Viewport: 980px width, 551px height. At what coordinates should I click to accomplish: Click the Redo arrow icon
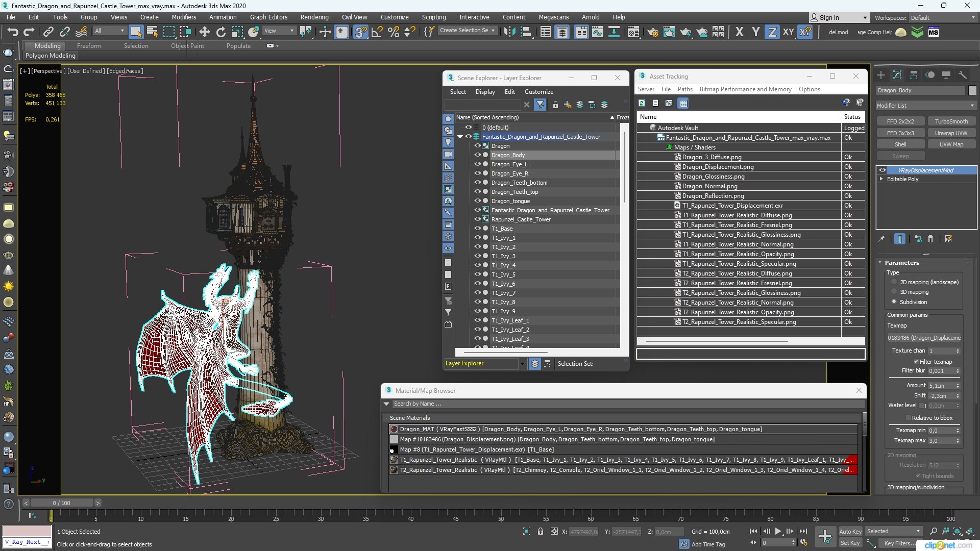(x=29, y=32)
